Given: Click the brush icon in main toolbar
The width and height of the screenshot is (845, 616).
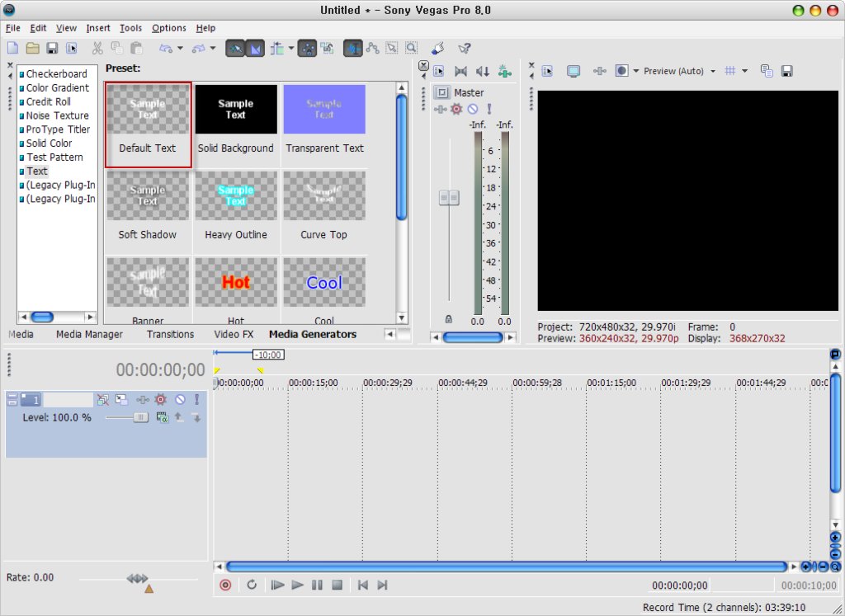Looking at the screenshot, I should [x=438, y=48].
